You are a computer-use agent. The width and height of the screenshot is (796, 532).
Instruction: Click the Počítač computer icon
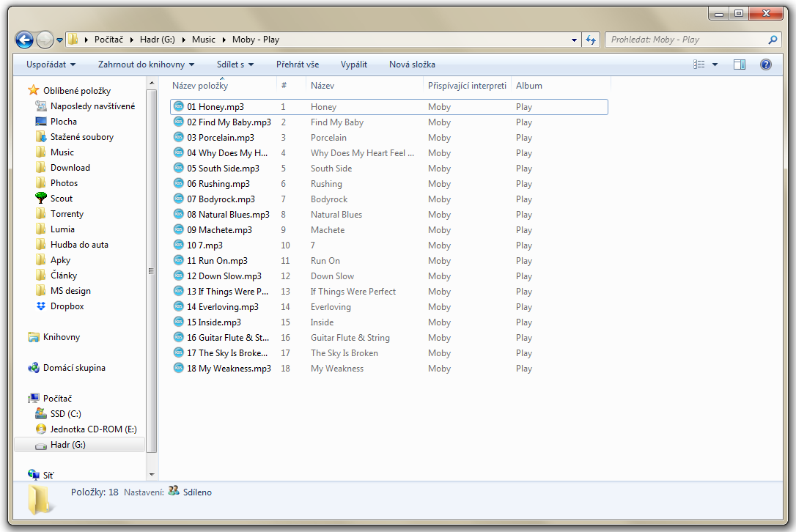coord(34,399)
